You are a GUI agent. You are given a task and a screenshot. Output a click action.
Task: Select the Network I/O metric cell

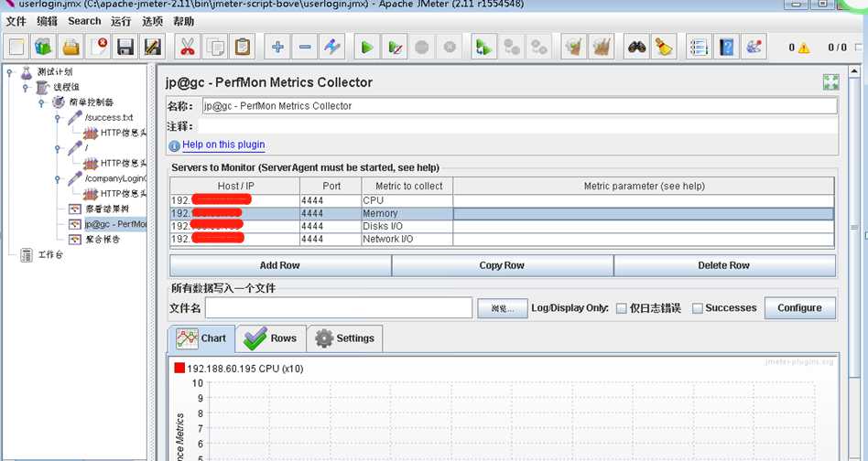click(x=407, y=239)
